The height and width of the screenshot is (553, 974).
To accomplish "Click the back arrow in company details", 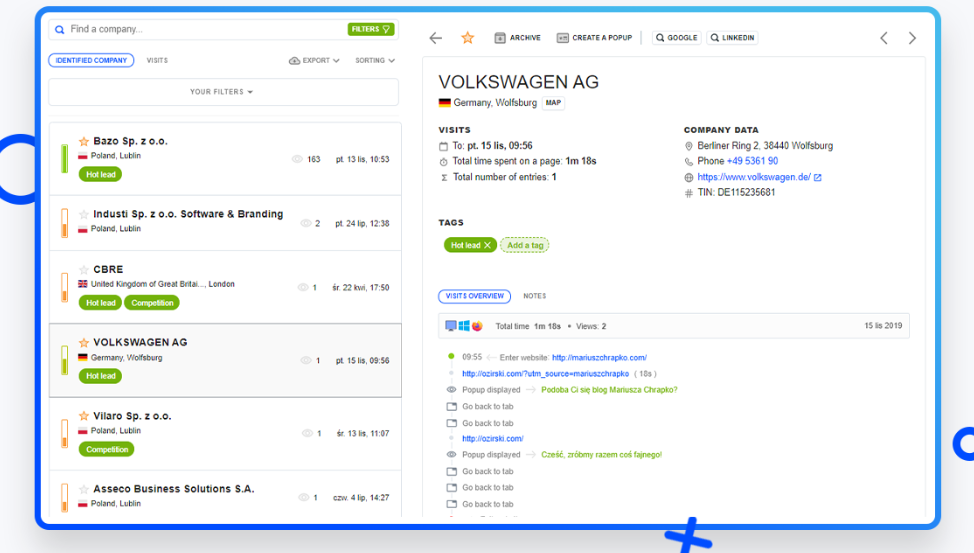I will [435, 38].
